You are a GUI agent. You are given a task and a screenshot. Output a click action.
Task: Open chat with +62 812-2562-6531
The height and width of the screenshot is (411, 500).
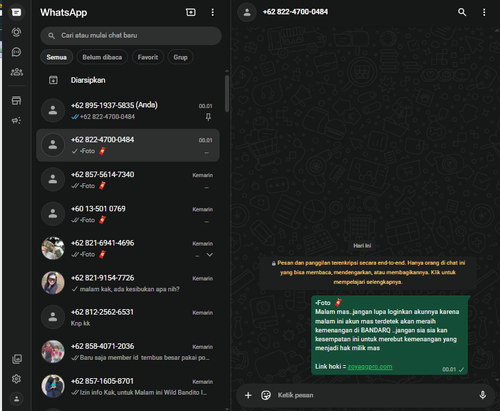coord(128,317)
